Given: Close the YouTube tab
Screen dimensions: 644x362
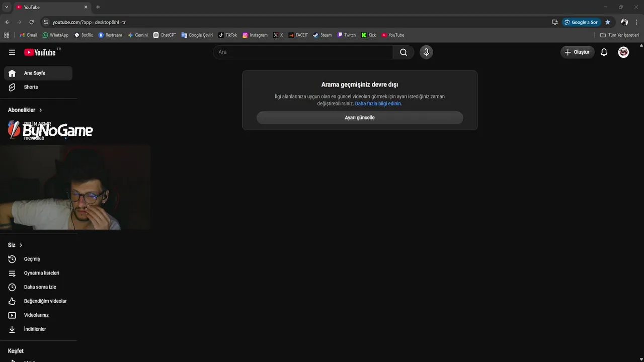Looking at the screenshot, I should pyautogui.click(x=86, y=7).
